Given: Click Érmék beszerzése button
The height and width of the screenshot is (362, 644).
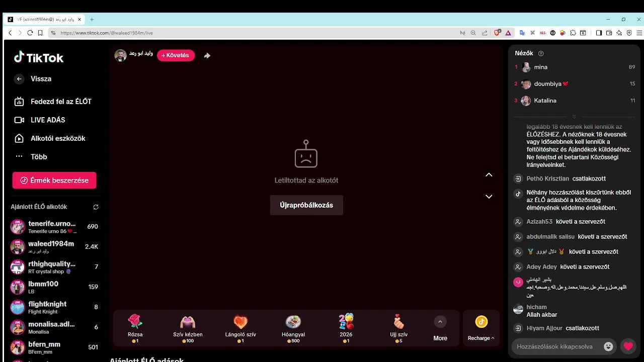Looking at the screenshot, I should pyautogui.click(x=54, y=180).
